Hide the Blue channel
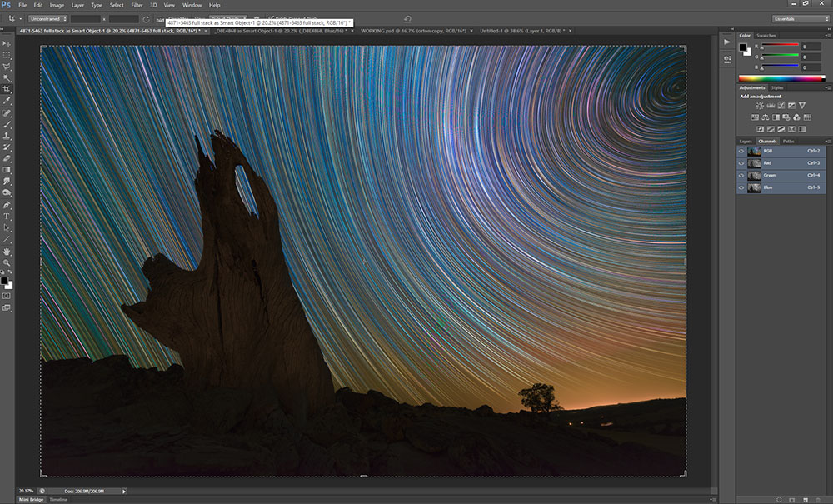833x504 pixels. point(741,187)
